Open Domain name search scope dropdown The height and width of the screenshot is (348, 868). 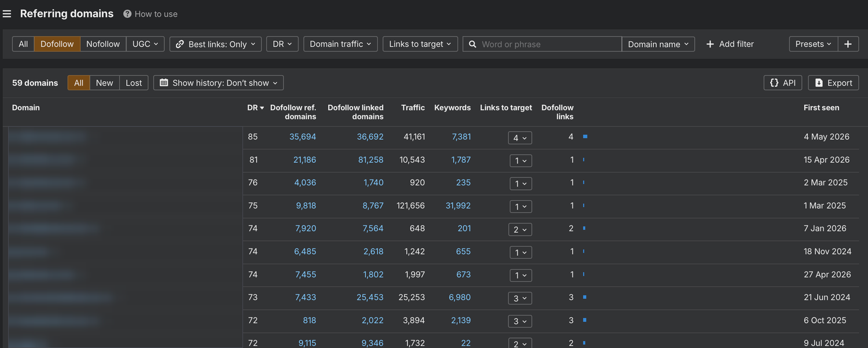coord(659,44)
